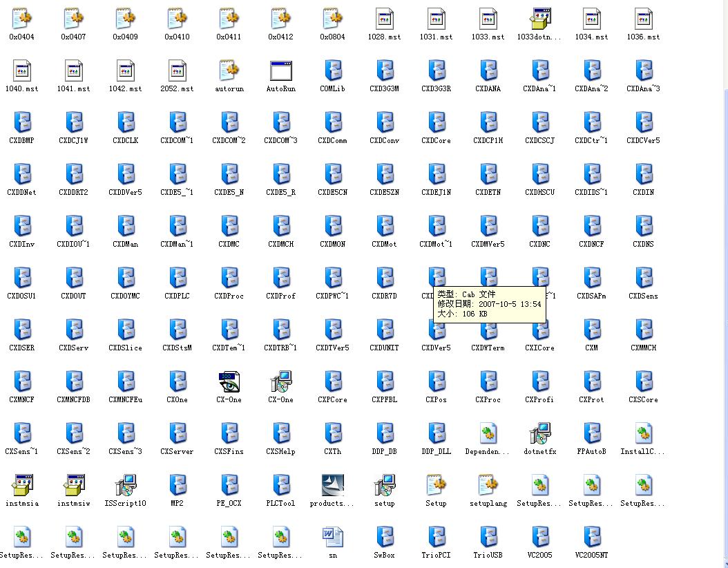The height and width of the screenshot is (568, 728).
Task: Click the instmsiw executable icon
Action: click(x=74, y=486)
